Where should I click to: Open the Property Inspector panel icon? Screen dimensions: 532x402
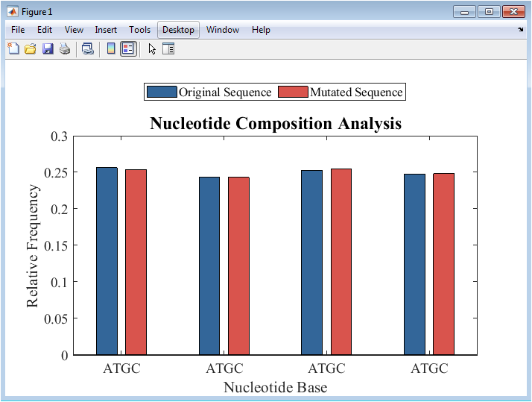tap(168, 49)
